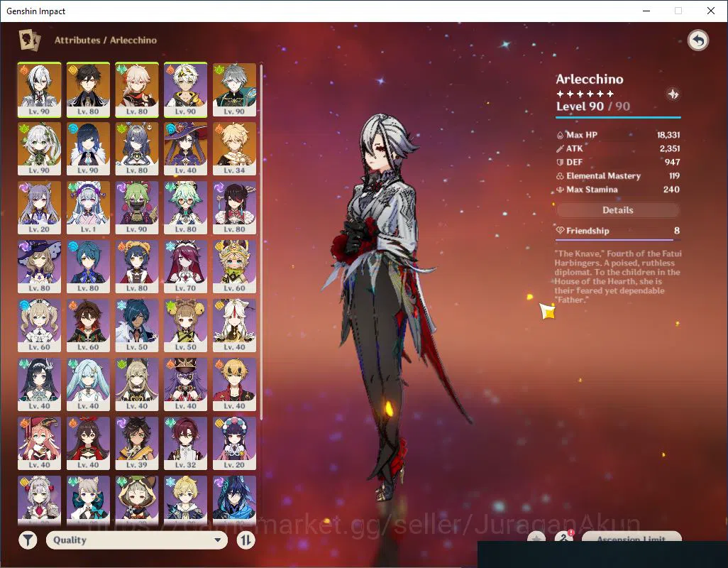Screen dimensions: 728x568
Task: Select Barbara's Lv. 60 portrait
Action: tap(40, 326)
